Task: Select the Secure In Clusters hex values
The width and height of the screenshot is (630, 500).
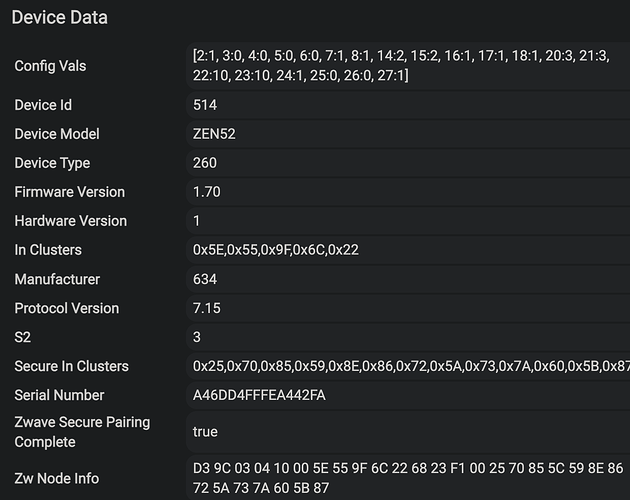Action: [410, 366]
